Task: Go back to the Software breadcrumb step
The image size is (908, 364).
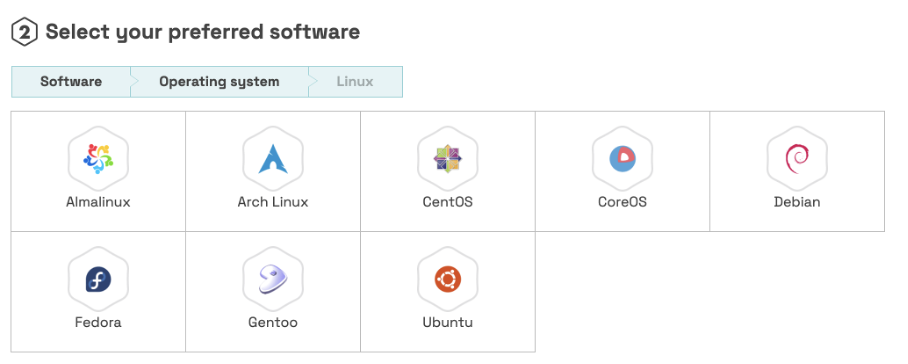Action: 71,82
